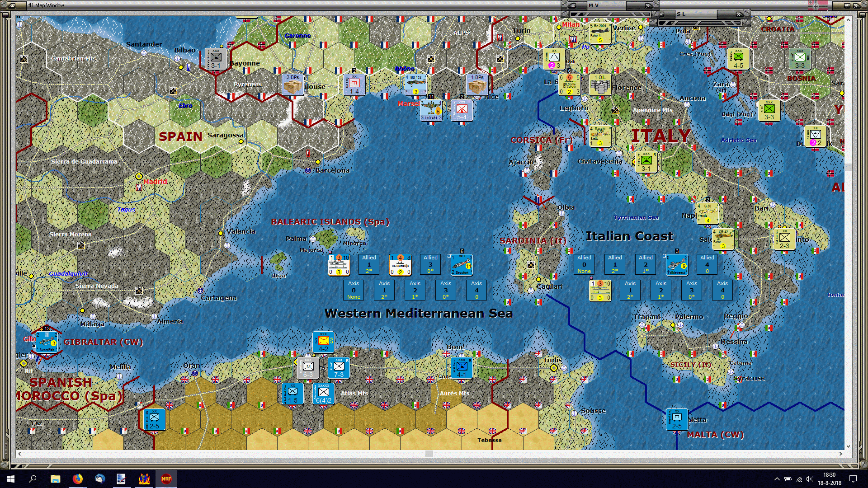Select the 1 OIL resource counter
868x488 pixels.
(600, 84)
